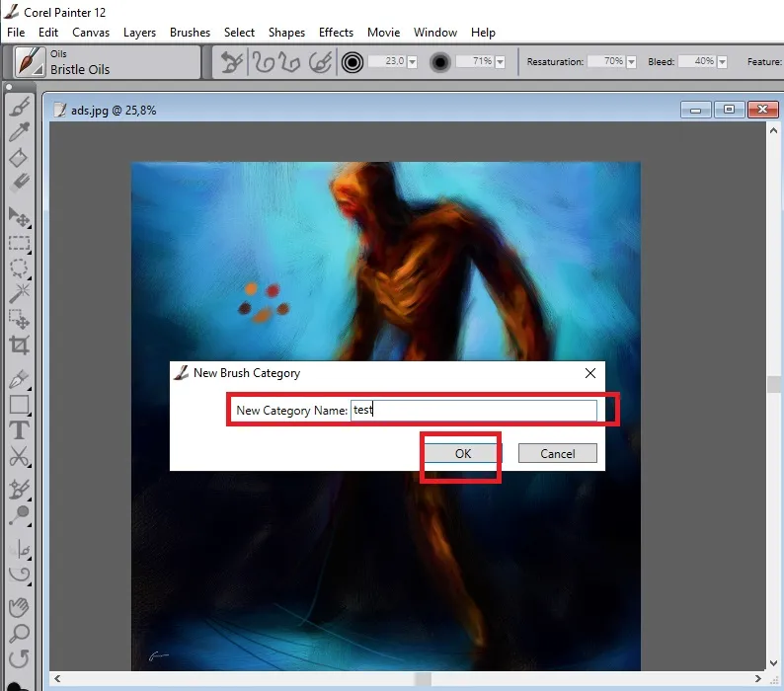This screenshot has height=691, width=784.
Task: Choose Straight Line Strokes icon
Action: pyautogui.click(x=290, y=62)
